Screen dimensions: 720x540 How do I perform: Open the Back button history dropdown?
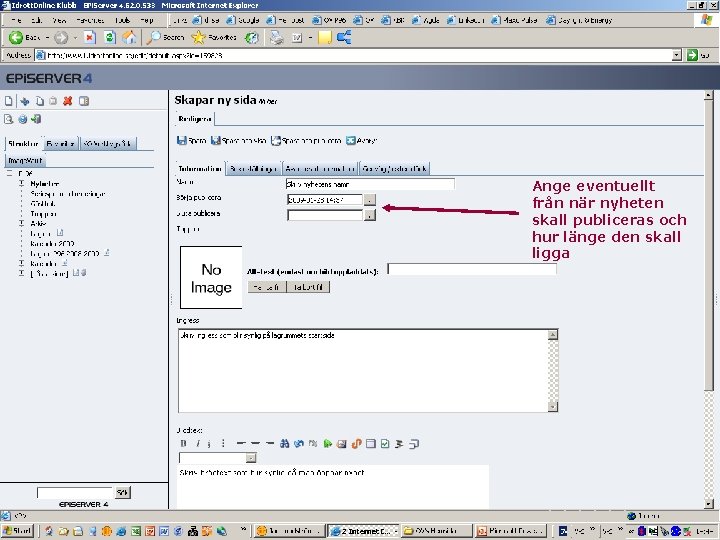click(x=47, y=38)
